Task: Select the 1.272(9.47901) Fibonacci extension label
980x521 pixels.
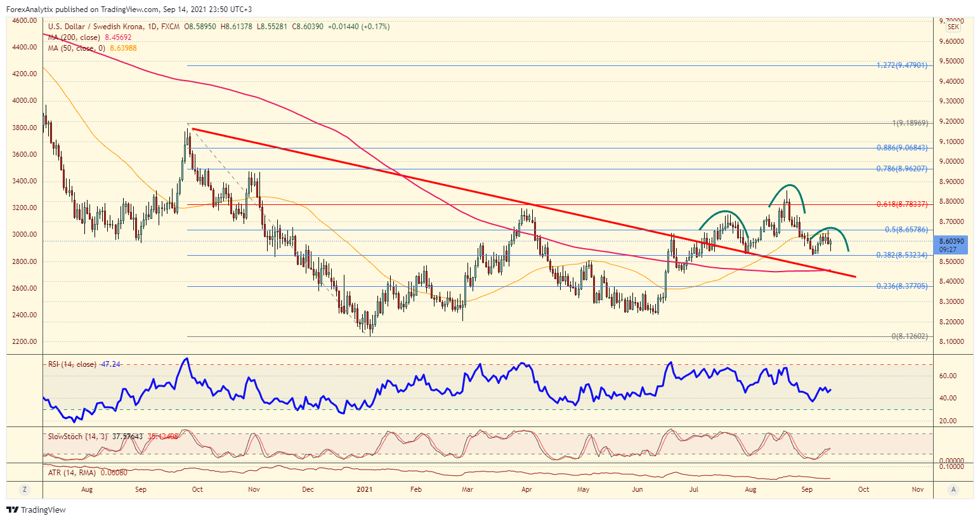Action: pyautogui.click(x=902, y=65)
